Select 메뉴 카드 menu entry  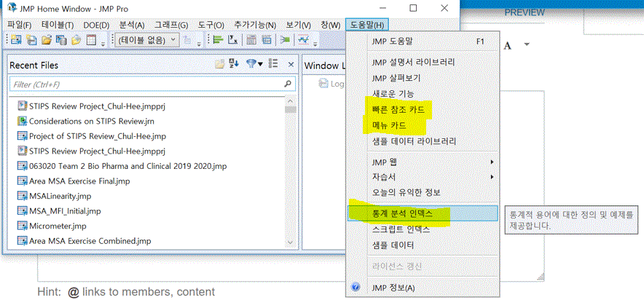(x=423, y=125)
